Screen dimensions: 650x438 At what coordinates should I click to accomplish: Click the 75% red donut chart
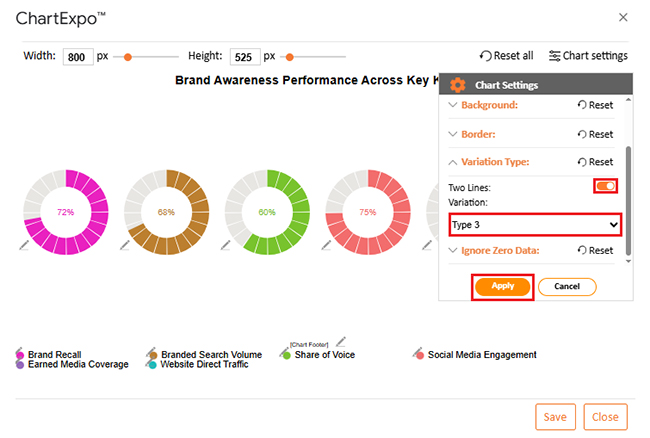(x=368, y=212)
